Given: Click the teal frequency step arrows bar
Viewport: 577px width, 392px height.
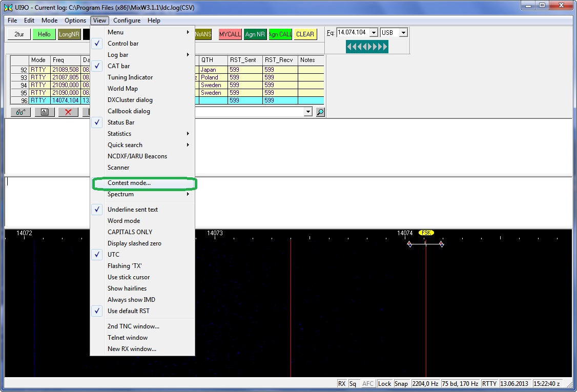Looking at the screenshot, I should pos(367,47).
